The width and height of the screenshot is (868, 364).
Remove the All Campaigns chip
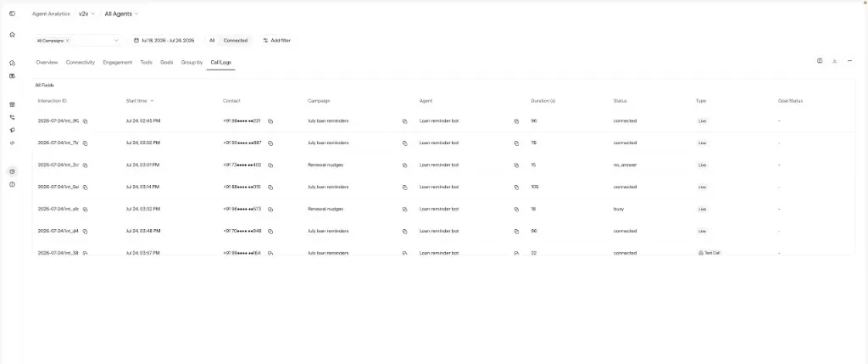coord(68,41)
